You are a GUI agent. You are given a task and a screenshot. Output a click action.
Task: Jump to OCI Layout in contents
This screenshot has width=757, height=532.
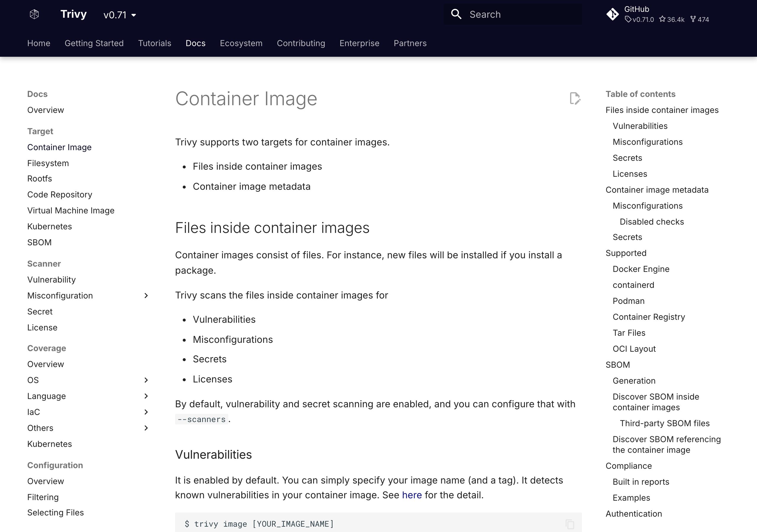coord(634,349)
